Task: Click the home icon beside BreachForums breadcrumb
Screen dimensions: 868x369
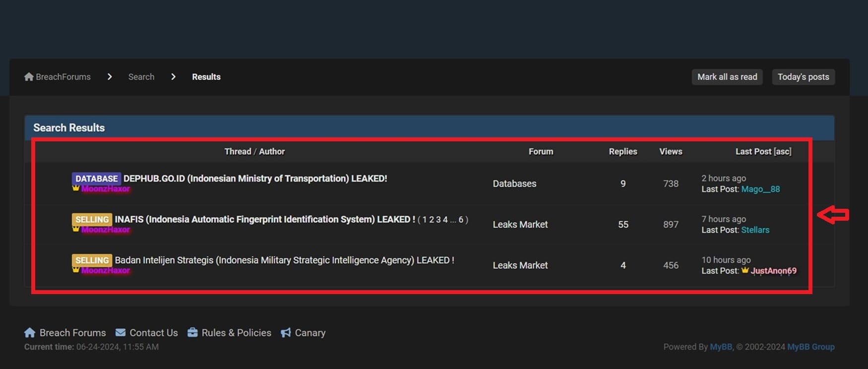Action: 29,77
